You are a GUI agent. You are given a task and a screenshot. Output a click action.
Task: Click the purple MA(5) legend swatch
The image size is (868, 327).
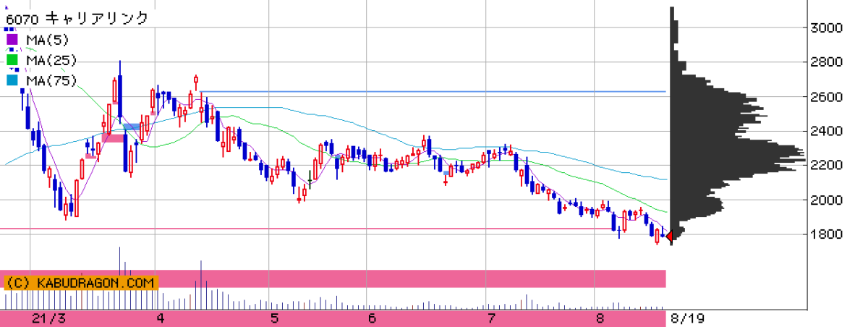tap(12, 39)
